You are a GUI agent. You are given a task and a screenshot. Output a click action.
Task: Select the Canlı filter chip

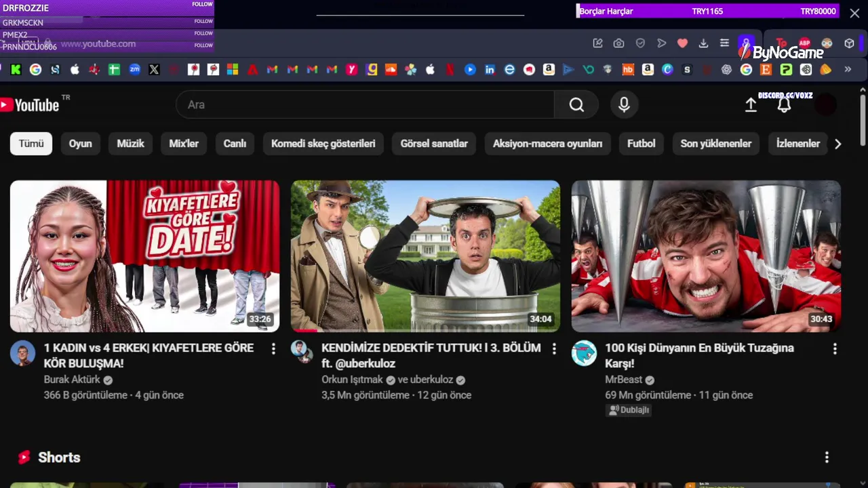coord(235,144)
